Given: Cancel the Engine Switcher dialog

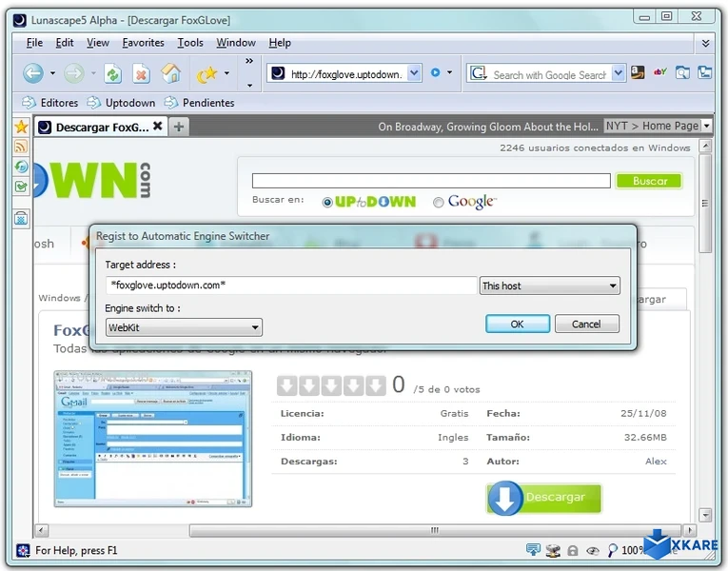Looking at the screenshot, I should point(586,324).
